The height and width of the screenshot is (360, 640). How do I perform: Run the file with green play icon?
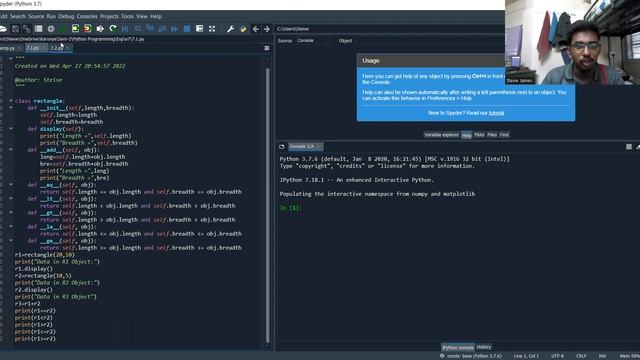pyautogui.click(x=63, y=29)
